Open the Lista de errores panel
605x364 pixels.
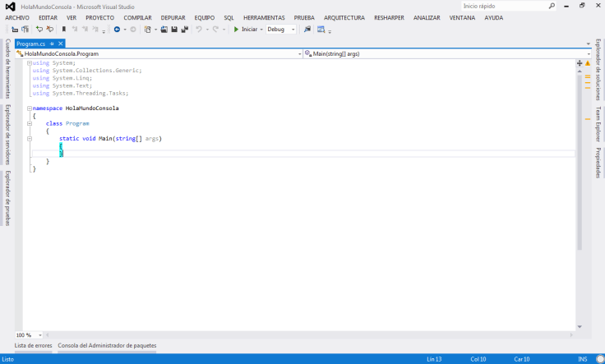point(34,346)
